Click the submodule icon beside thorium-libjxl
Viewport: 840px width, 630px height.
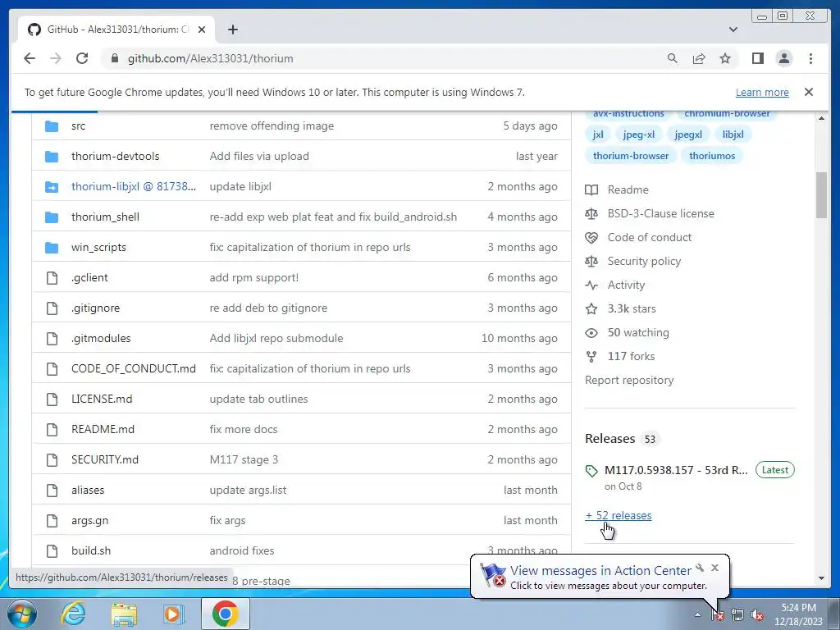(x=52, y=186)
